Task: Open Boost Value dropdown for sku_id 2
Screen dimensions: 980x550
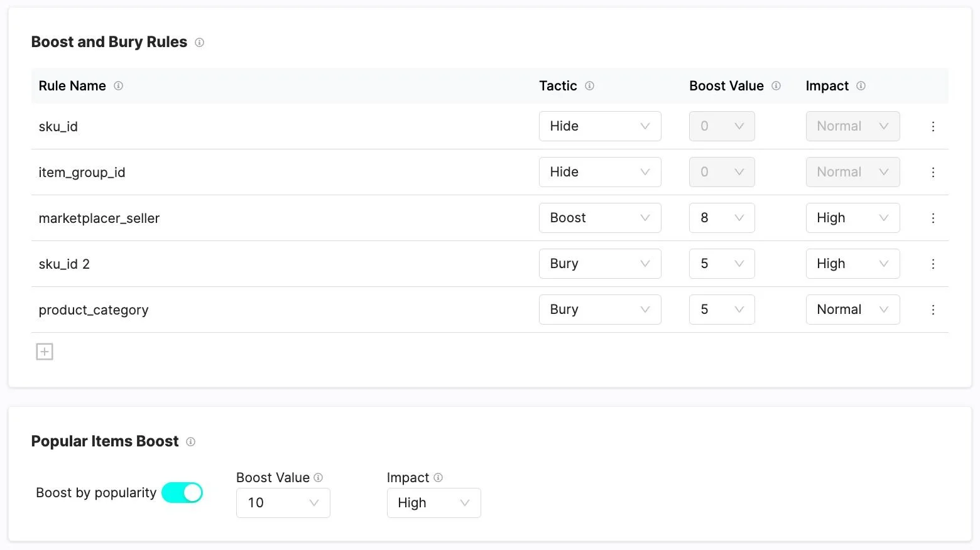Action: (722, 264)
